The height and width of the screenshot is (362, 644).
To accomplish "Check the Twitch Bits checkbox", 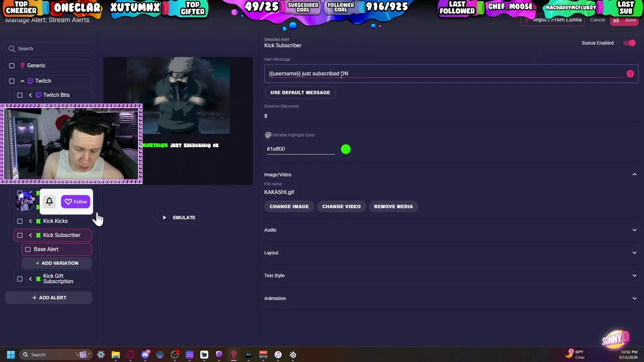I will click(x=20, y=95).
